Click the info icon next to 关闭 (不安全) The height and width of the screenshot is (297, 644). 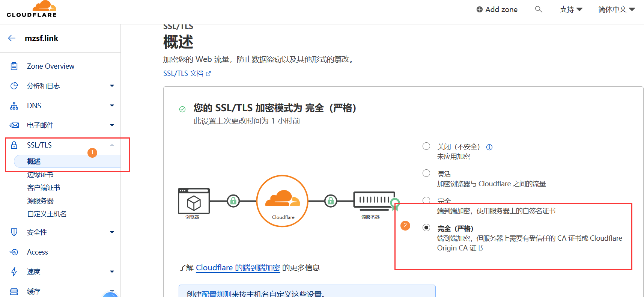click(x=489, y=147)
